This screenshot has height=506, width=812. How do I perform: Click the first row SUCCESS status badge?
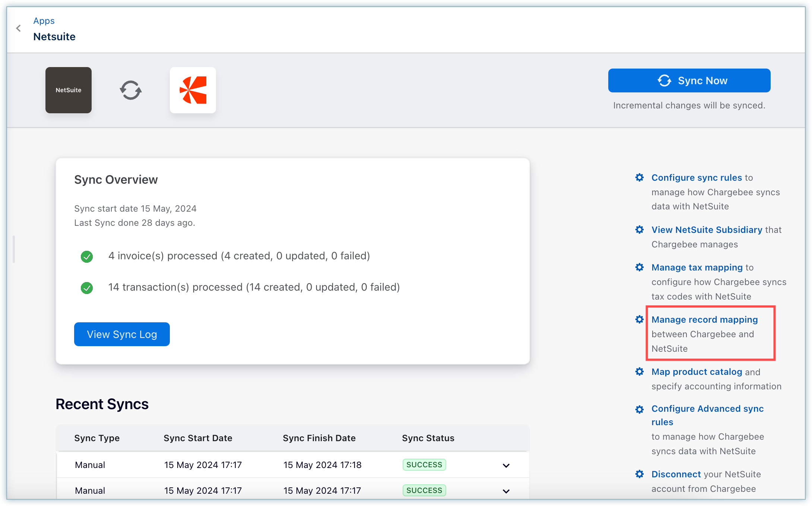424,465
